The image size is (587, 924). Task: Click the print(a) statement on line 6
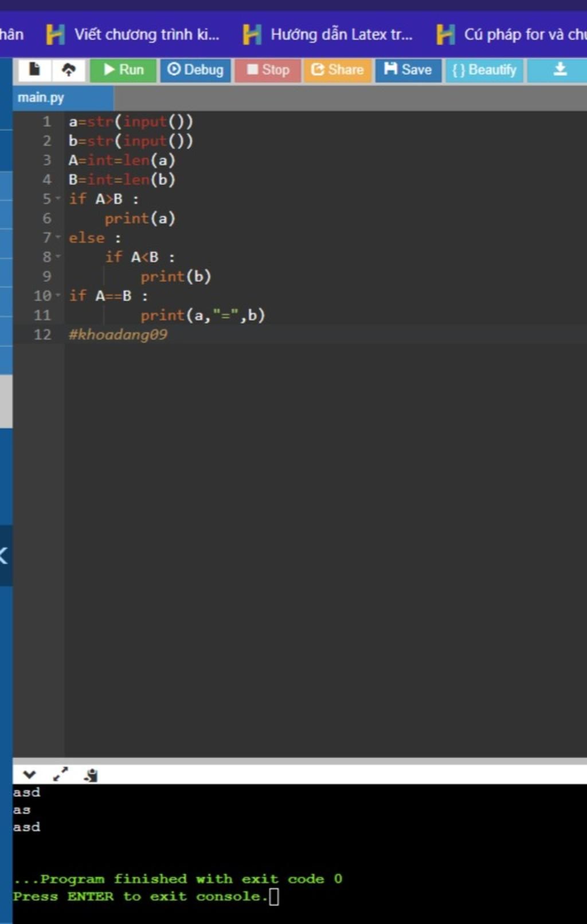[x=140, y=219]
